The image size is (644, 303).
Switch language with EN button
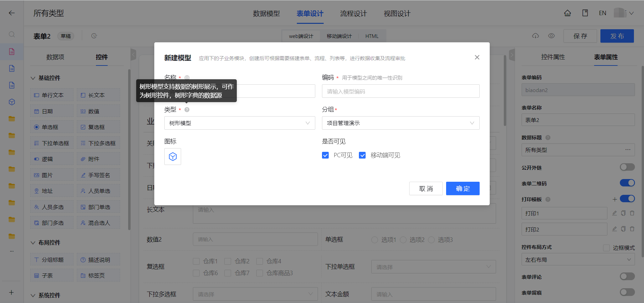[602, 13]
